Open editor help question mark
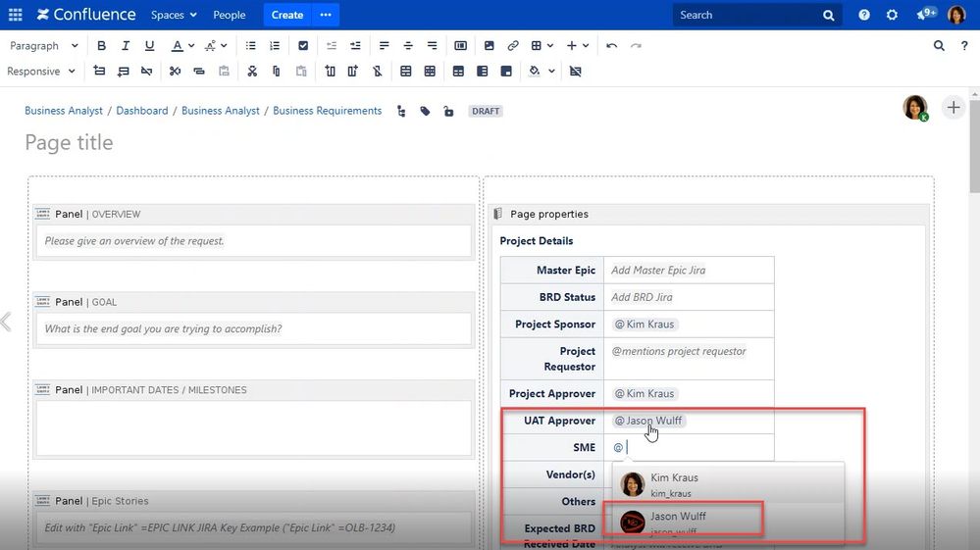 coord(964,45)
